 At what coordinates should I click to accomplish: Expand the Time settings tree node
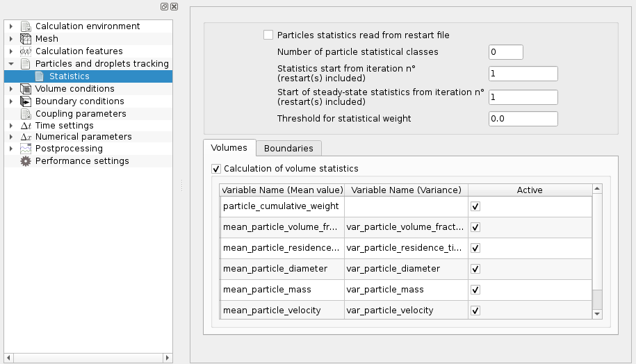tap(11, 126)
